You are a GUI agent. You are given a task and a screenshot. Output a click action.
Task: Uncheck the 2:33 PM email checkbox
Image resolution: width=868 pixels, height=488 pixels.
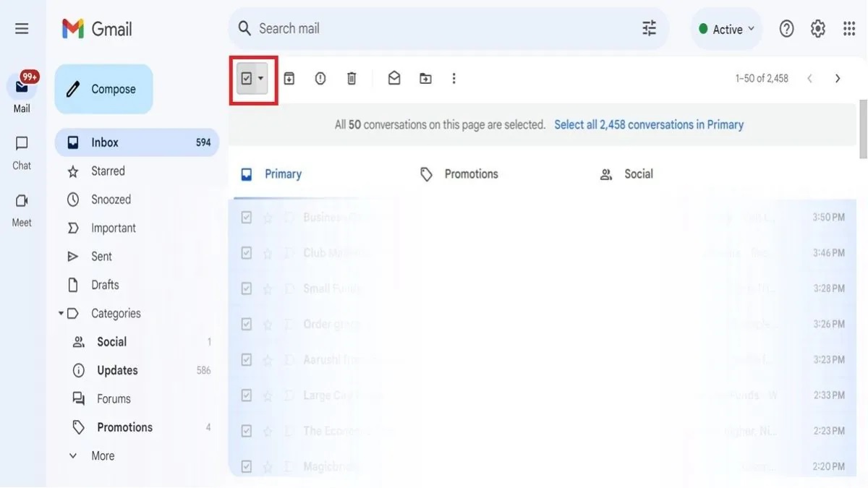[x=247, y=395]
